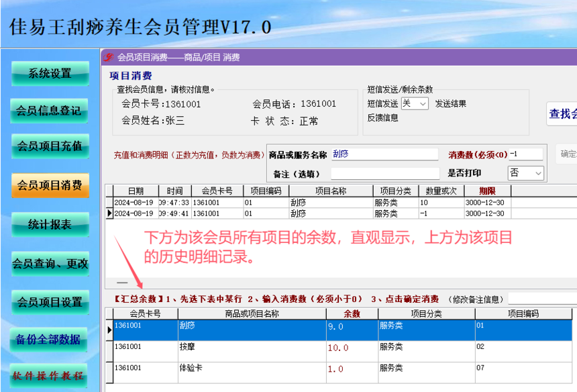This screenshot has width=577, height=392.
Task: Click the 数量或次 column header
Action: pos(441,191)
